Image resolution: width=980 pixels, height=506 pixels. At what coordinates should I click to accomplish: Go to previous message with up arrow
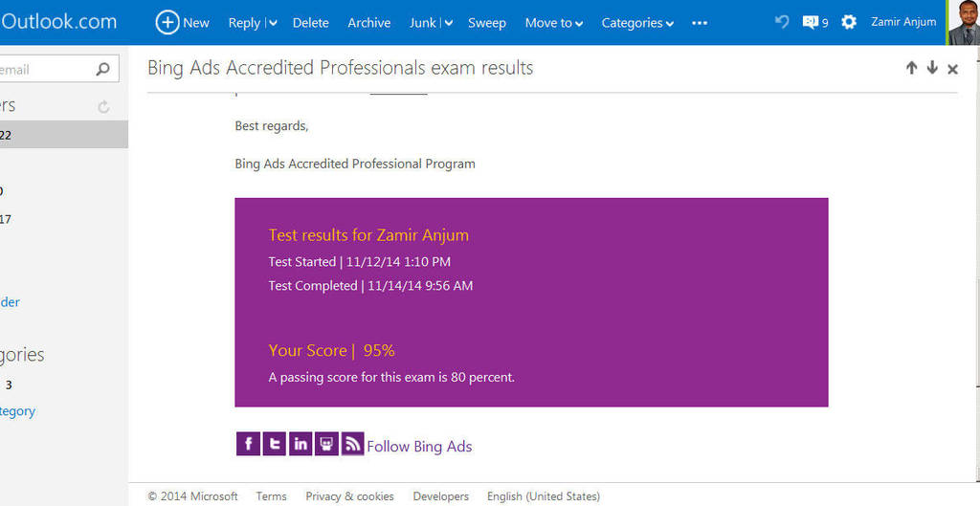911,68
